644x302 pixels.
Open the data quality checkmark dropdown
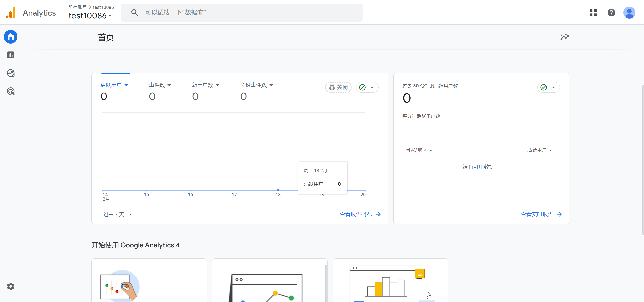click(x=367, y=87)
